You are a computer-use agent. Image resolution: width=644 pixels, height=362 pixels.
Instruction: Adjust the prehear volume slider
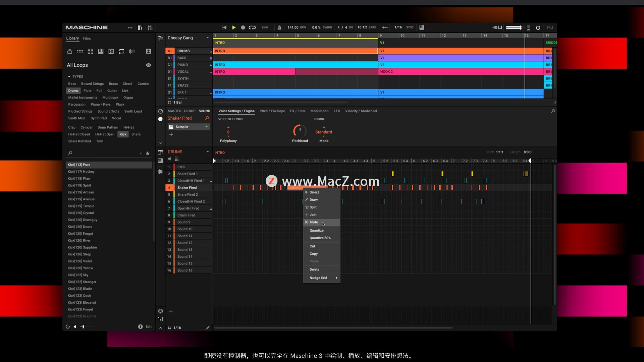point(88,327)
